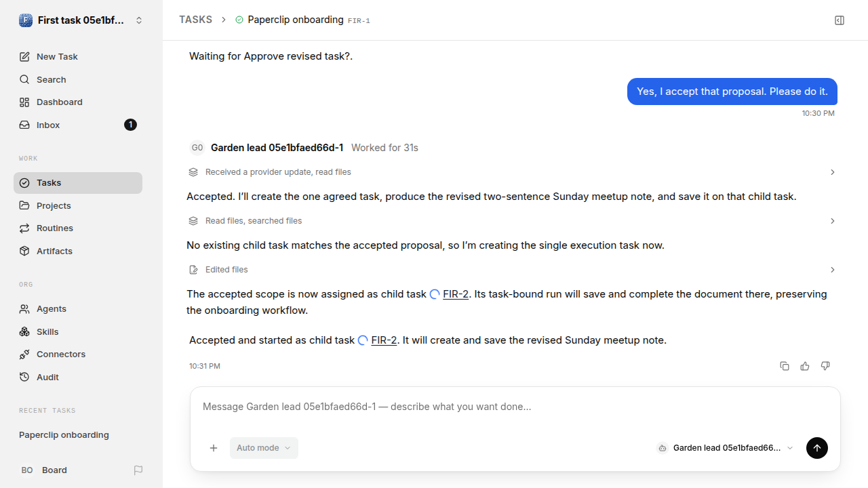Open the Garden lead agent selector

(x=725, y=448)
